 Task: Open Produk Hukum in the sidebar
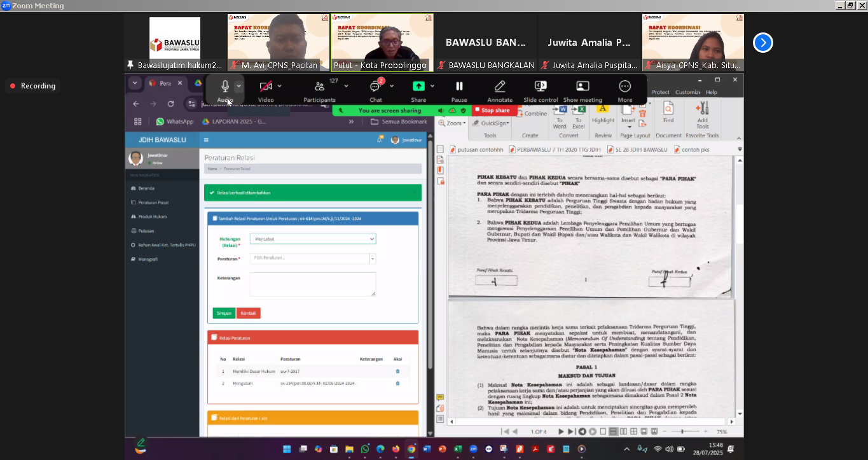click(153, 216)
